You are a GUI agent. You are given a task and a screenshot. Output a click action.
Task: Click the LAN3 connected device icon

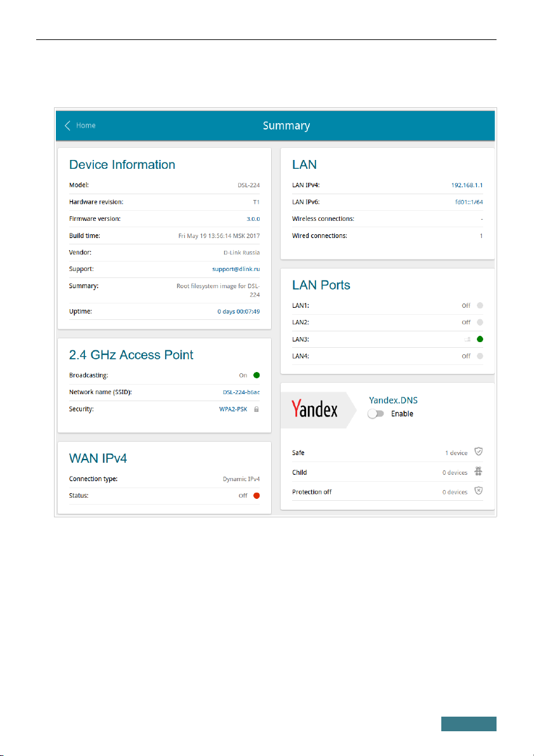(467, 340)
